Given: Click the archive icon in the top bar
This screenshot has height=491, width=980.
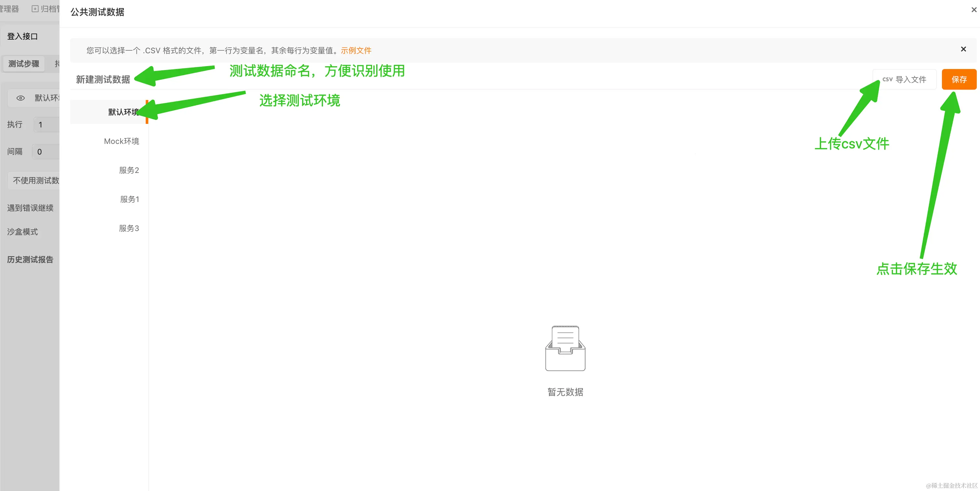Looking at the screenshot, I should pyautogui.click(x=35, y=8).
